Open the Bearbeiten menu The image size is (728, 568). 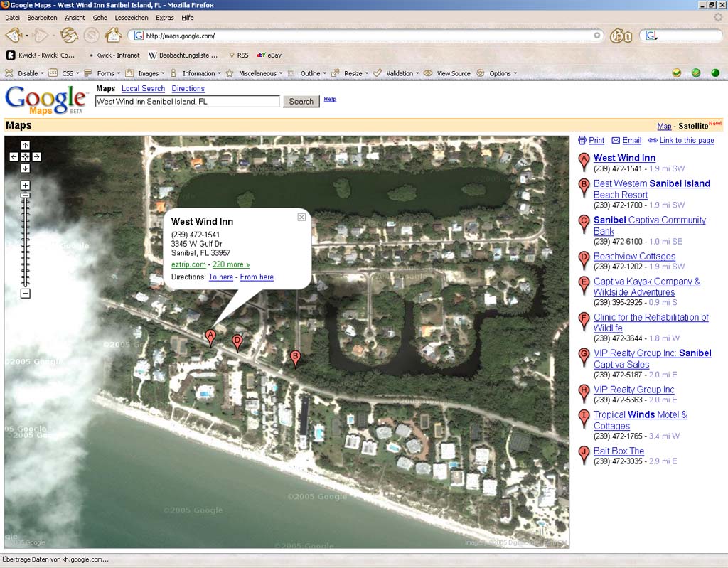click(x=42, y=18)
